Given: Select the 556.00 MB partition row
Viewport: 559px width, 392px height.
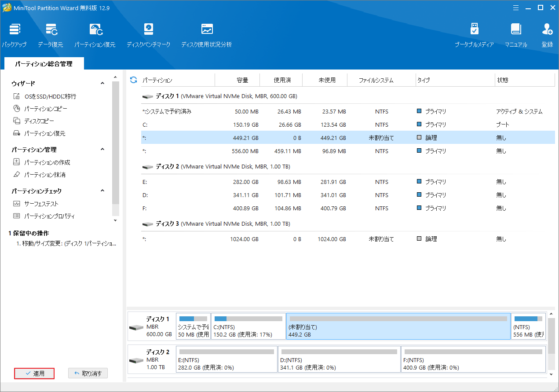Looking at the screenshot, I should pos(348,151).
